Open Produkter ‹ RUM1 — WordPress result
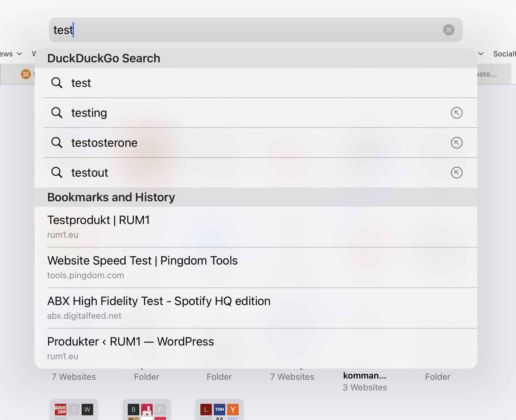The width and height of the screenshot is (516, 420). point(256,348)
